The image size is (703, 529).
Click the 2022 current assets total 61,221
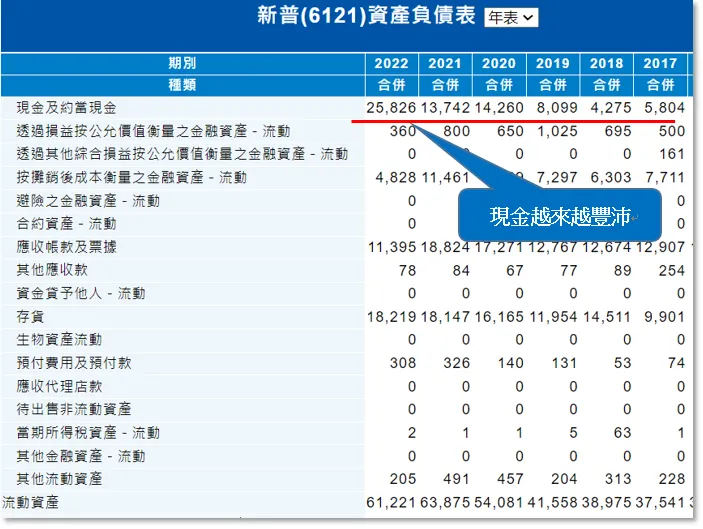pyautogui.click(x=391, y=503)
